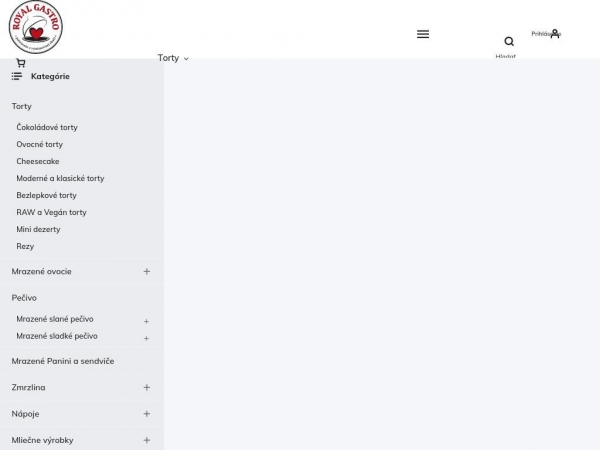Image resolution: width=600 pixels, height=450 pixels.
Task: Expand the Nápoje category
Action: (147, 414)
